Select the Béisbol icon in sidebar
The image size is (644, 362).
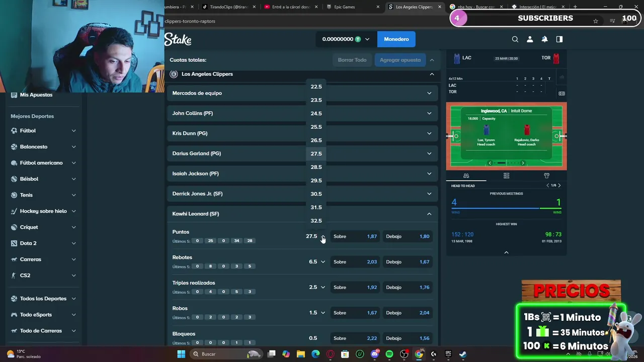[x=14, y=179]
